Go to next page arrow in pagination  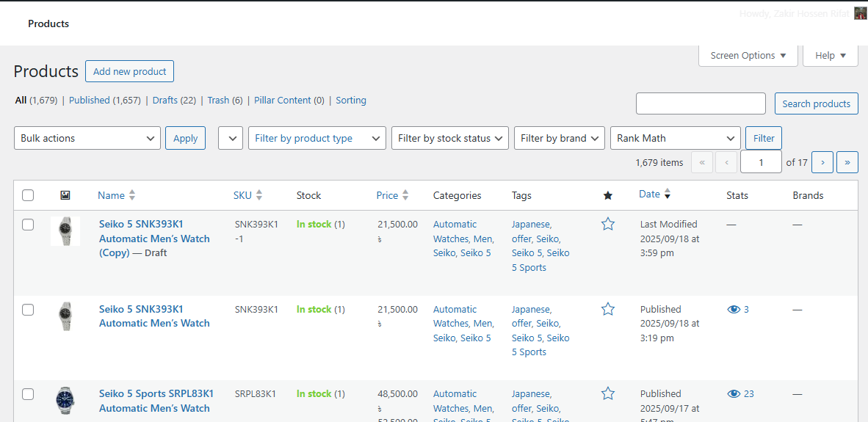click(x=822, y=162)
